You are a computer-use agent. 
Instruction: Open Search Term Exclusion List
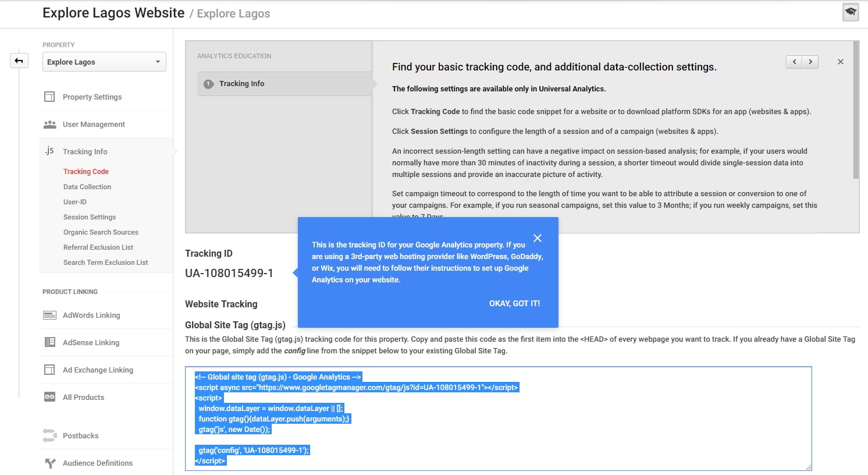[x=105, y=262]
